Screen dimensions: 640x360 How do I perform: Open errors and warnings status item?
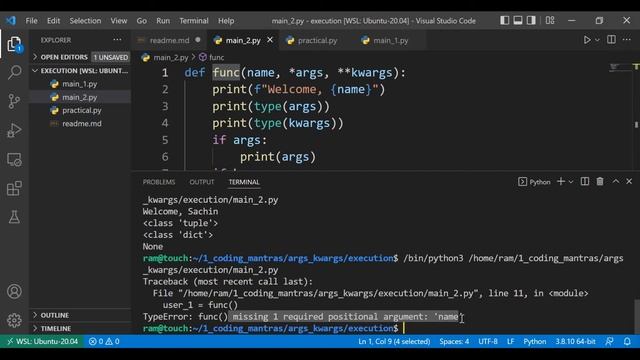point(104,341)
